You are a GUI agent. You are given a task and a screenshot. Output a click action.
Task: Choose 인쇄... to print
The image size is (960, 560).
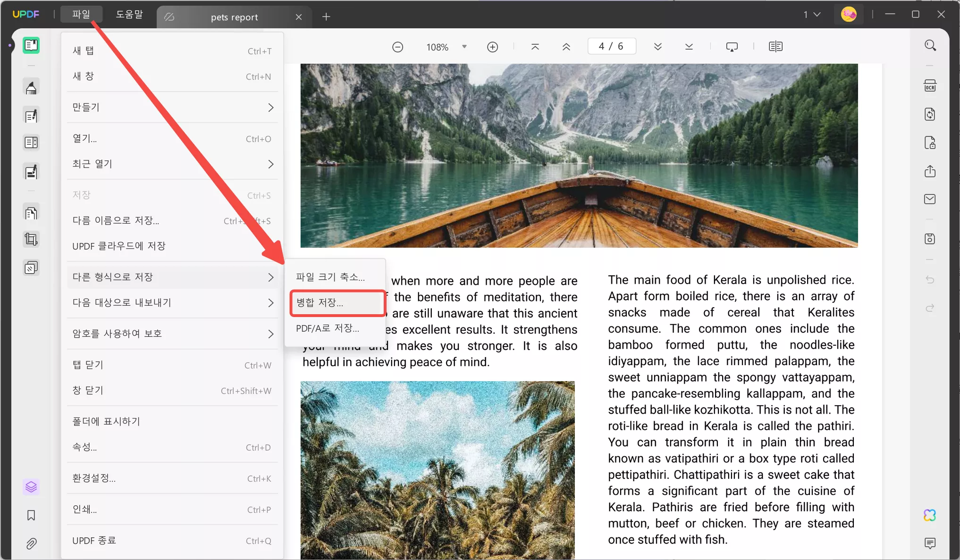pos(172,510)
